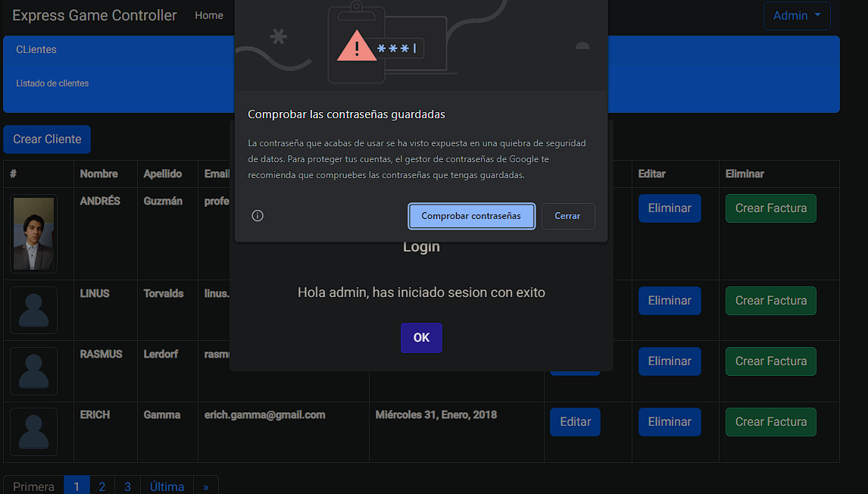Go to page 2 in pagination
Screen dimensions: 868x494
pos(101,486)
